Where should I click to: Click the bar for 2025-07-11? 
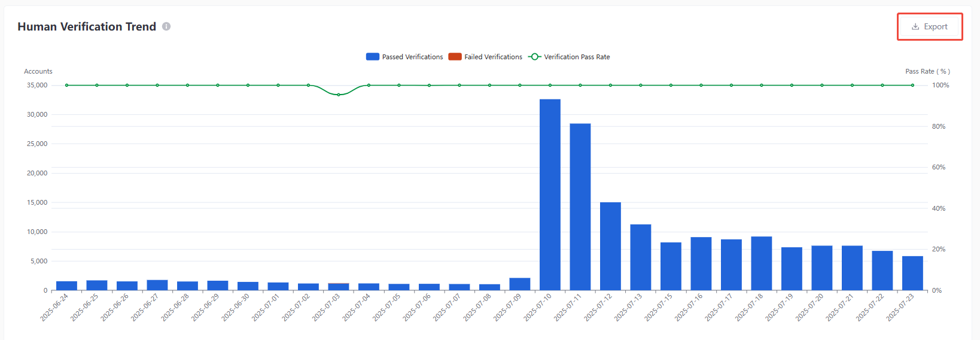[x=580, y=207]
